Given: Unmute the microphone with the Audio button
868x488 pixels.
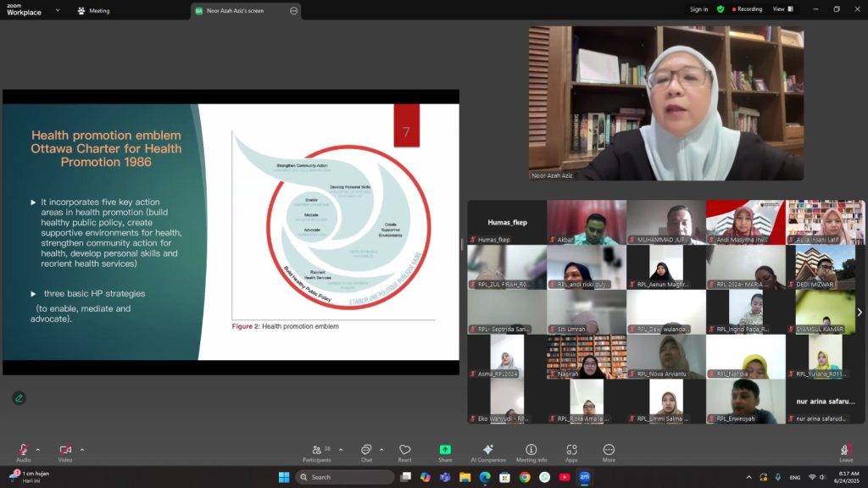Looking at the screenshot, I should point(23,450).
